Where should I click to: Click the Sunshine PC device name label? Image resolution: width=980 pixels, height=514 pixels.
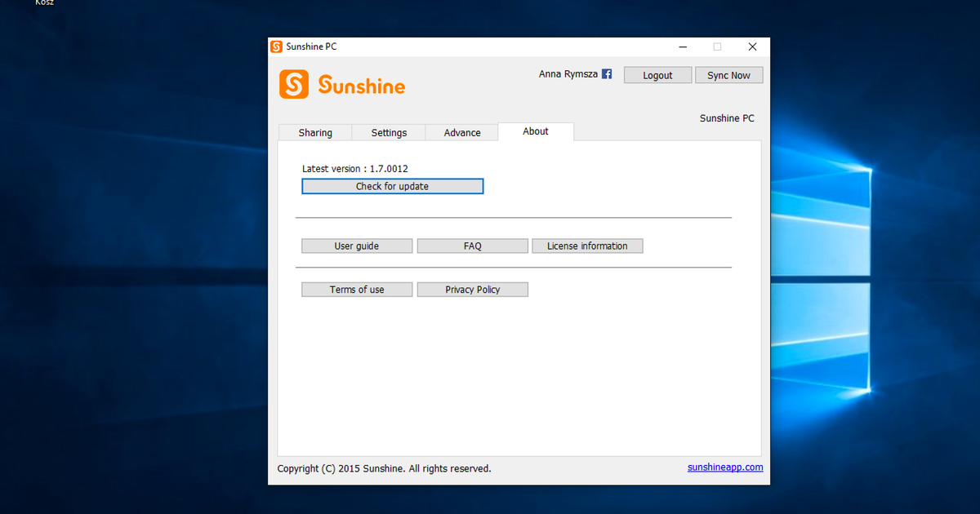tap(727, 118)
